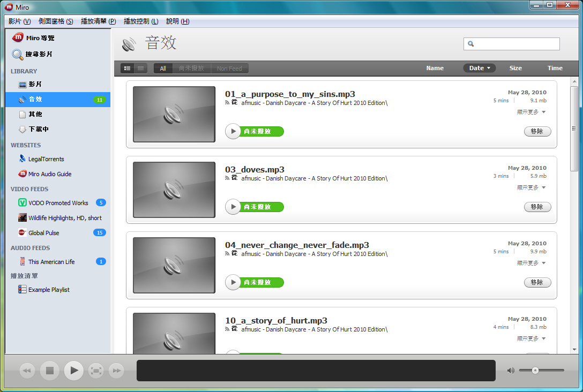Sort list by Date dropdown
Screen dimensions: 583x392
coord(479,68)
